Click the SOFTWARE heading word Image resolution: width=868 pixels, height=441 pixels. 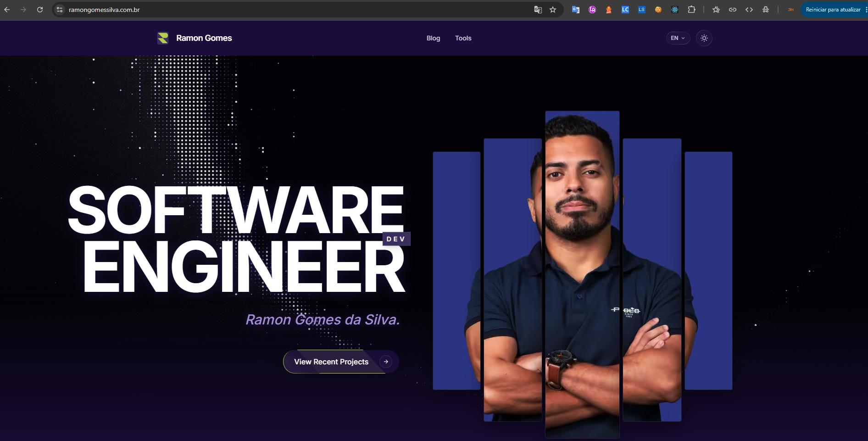point(236,209)
